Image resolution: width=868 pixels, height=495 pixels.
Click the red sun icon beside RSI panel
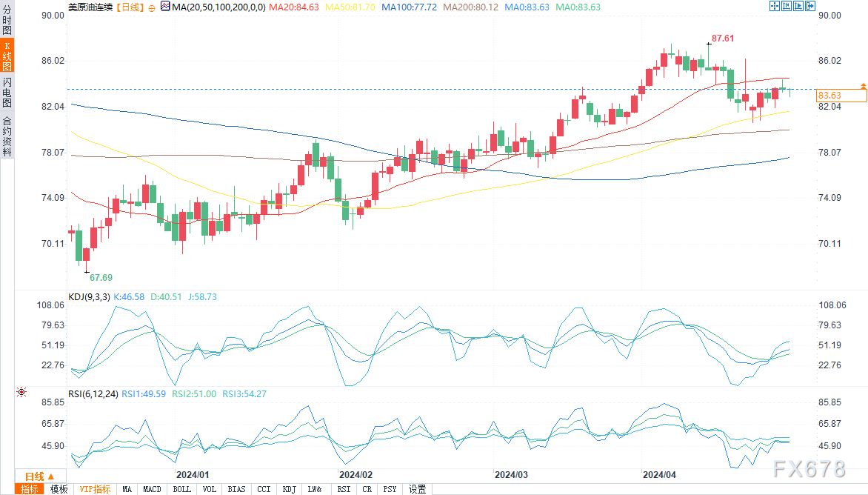[21, 392]
